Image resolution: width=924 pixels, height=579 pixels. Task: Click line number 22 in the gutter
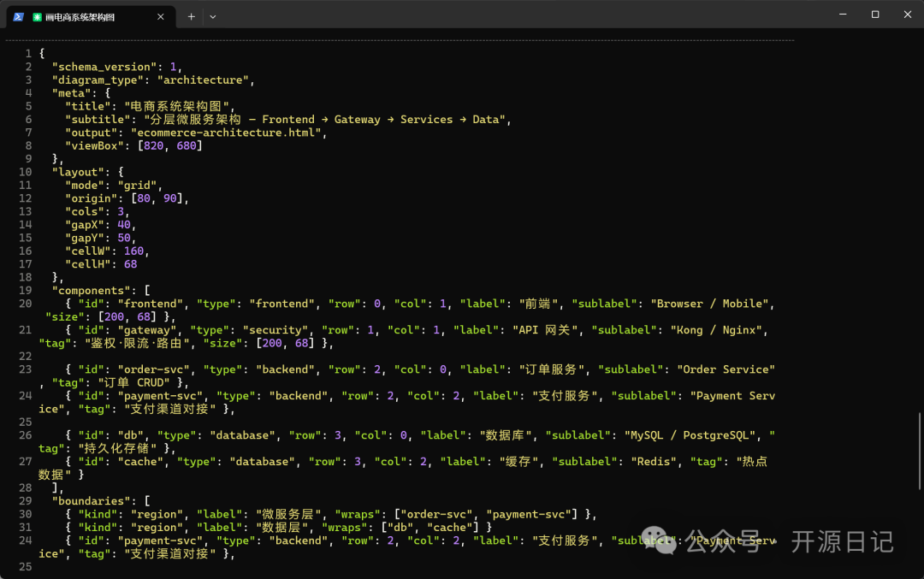(26, 357)
